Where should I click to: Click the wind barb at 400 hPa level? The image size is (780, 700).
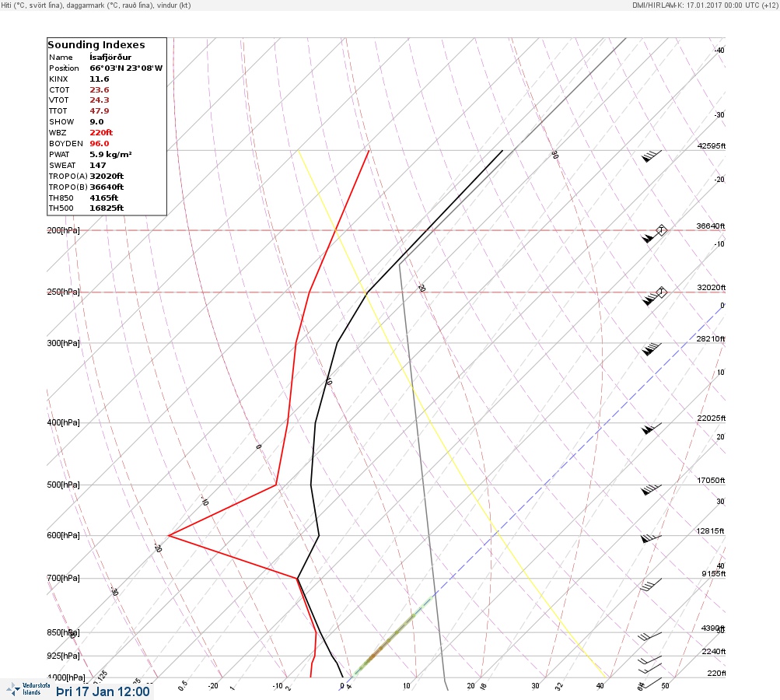(x=652, y=429)
